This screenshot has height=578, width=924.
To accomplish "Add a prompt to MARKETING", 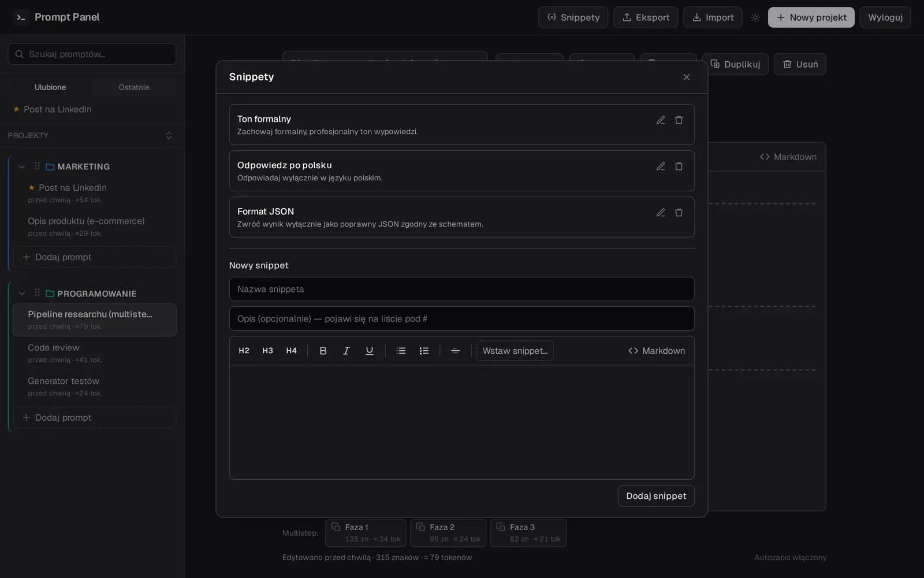I will click(x=95, y=257).
